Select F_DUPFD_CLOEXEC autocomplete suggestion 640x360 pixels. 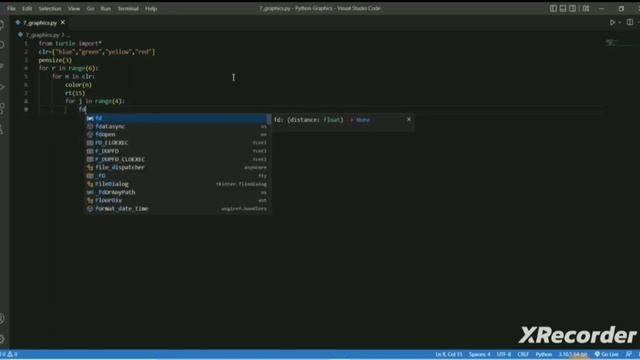[176, 159]
